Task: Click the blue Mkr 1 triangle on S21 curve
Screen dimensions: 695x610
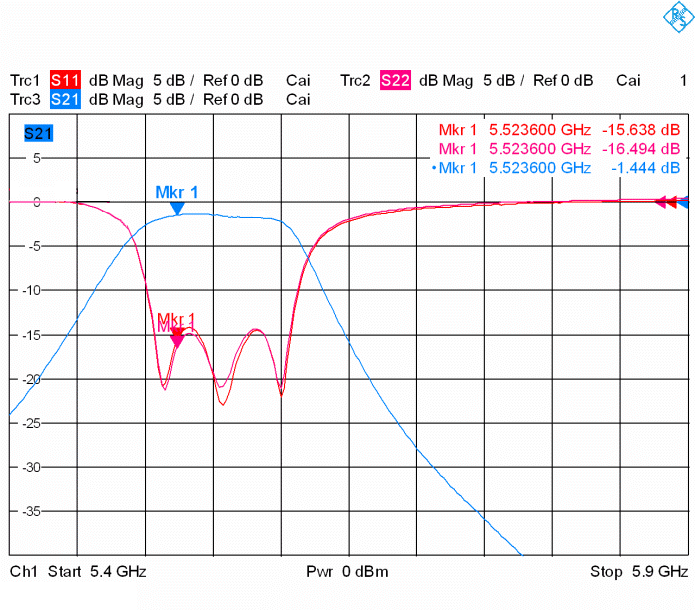Action: pyautogui.click(x=177, y=208)
